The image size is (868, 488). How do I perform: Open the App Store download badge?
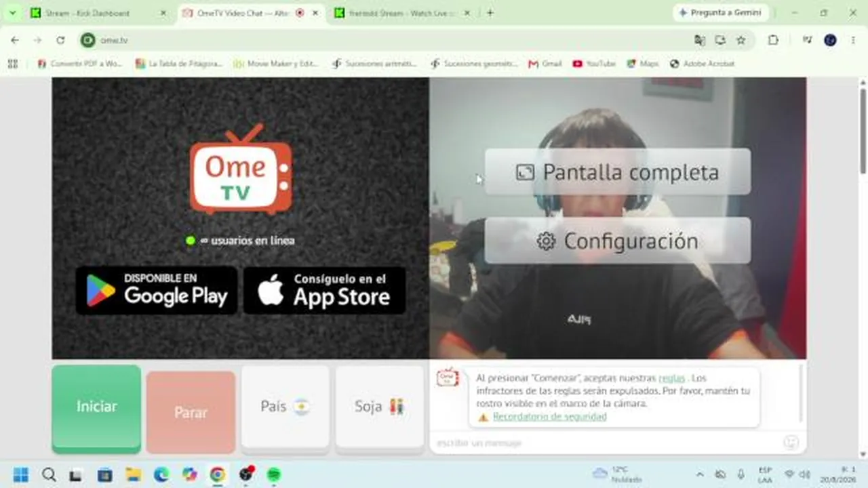click(325, 290)
